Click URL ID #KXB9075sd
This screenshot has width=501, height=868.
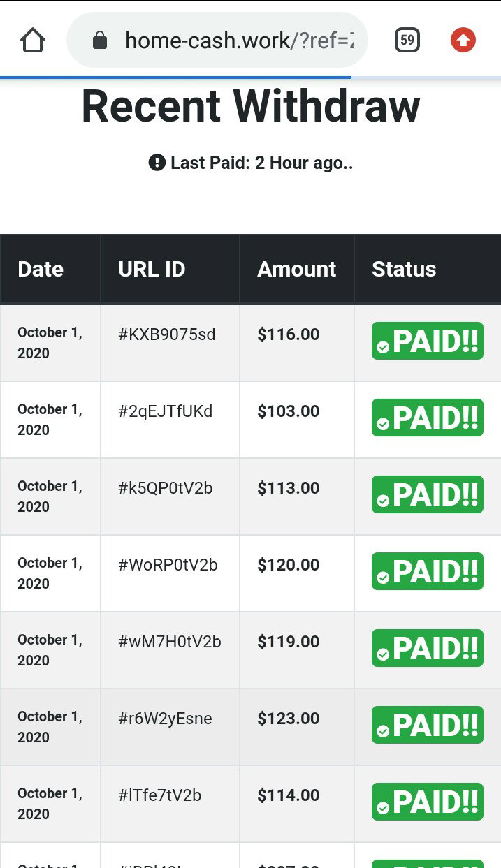[167, 334]
